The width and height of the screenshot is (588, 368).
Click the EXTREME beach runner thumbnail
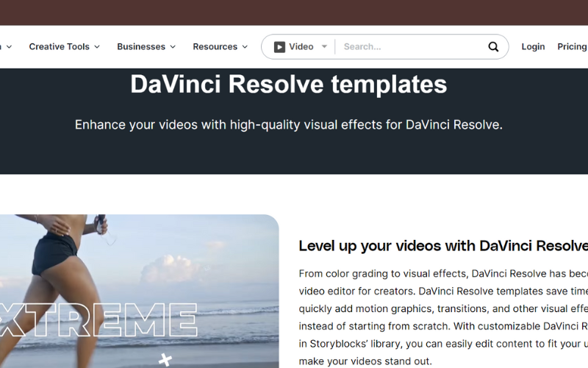coord(139,291)
